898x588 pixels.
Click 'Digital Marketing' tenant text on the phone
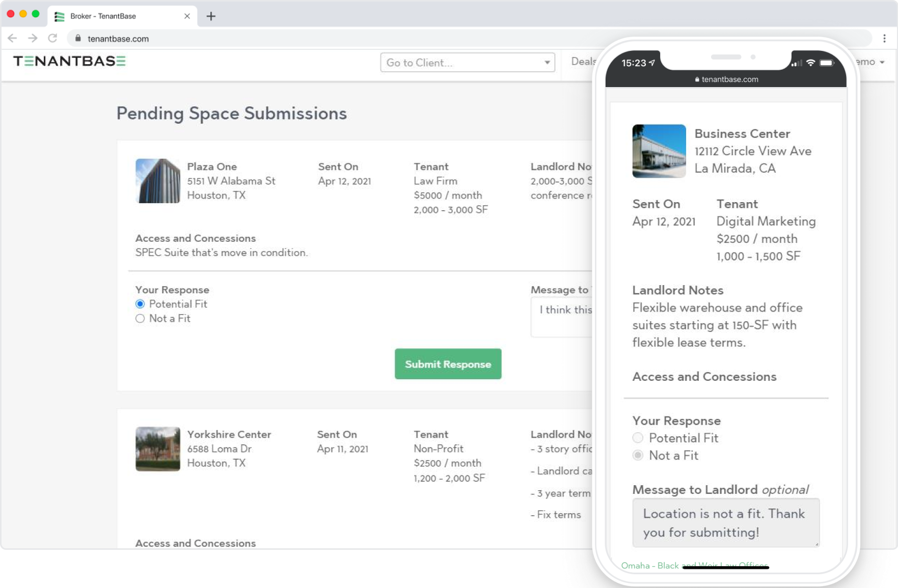pos(766,221)
